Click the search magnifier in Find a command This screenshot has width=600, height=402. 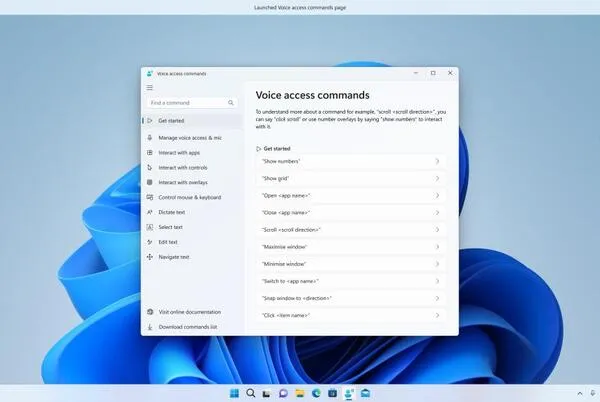[231, 103]
